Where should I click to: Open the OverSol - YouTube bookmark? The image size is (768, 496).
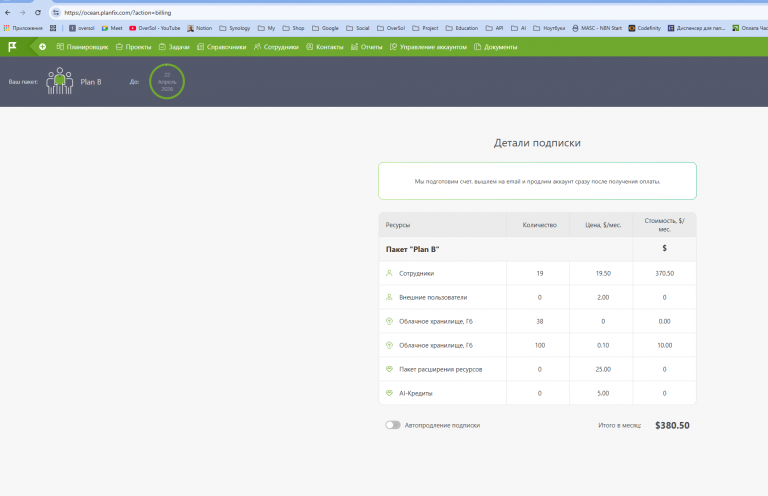point(155,28)
